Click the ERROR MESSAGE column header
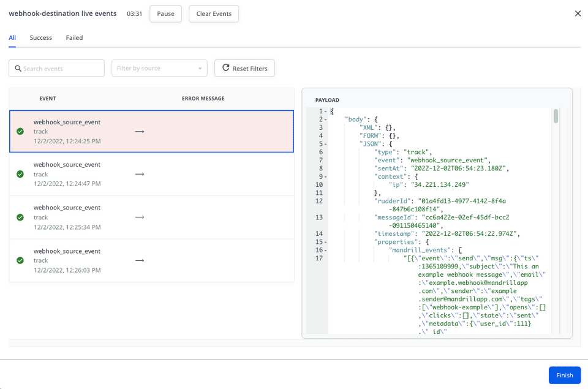588x389 pixels. [203, 99]
